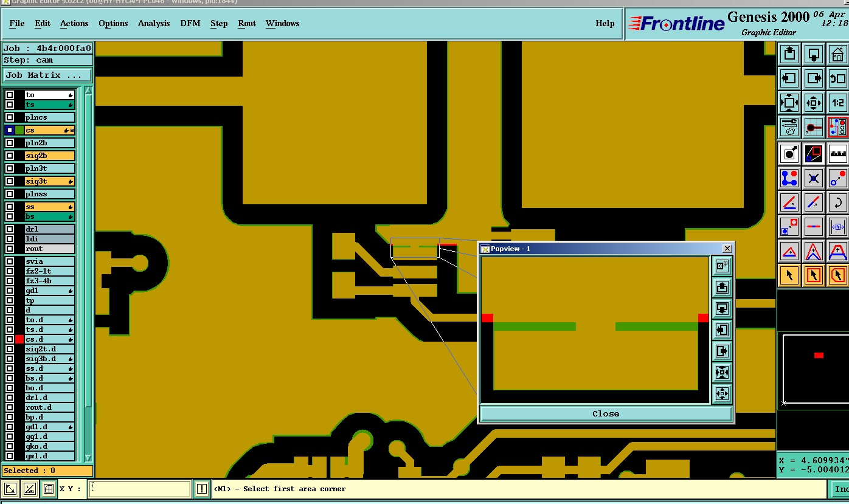Click the horizontal red-blue line icon

point(814,226)
